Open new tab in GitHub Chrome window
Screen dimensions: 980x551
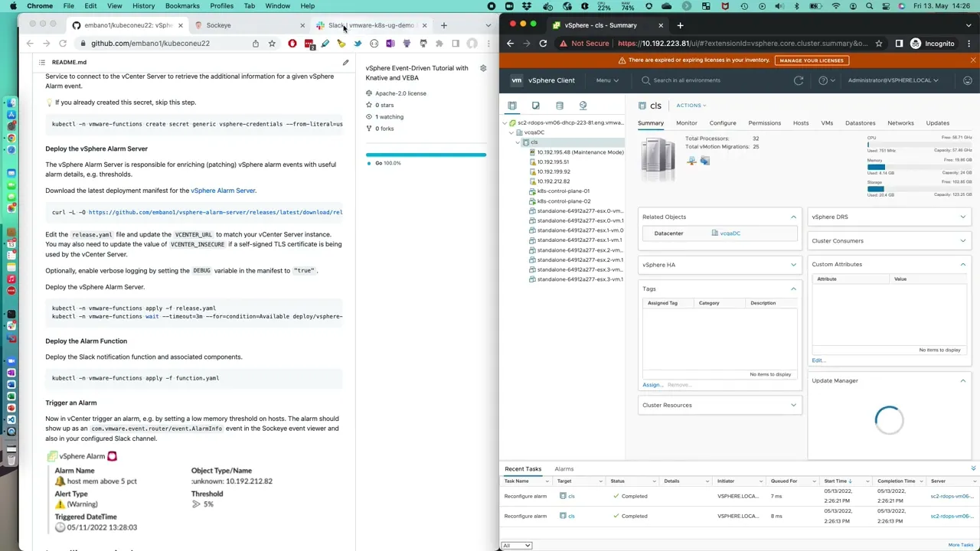pos(443,25)
